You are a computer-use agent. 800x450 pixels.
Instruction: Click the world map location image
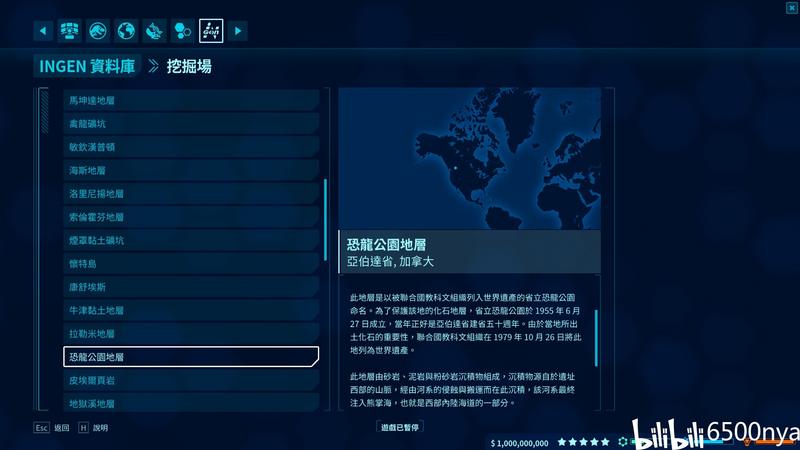click(x=469, y=159)
